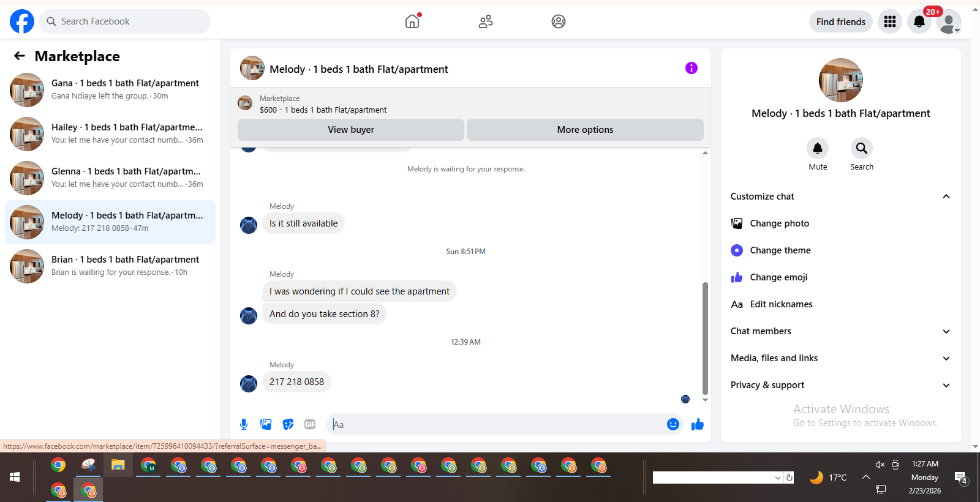The height and width of the screenshot is (502, 980).
Task: Open the Home feed icon
Action: pyautogui.click(x=413, y=21)
